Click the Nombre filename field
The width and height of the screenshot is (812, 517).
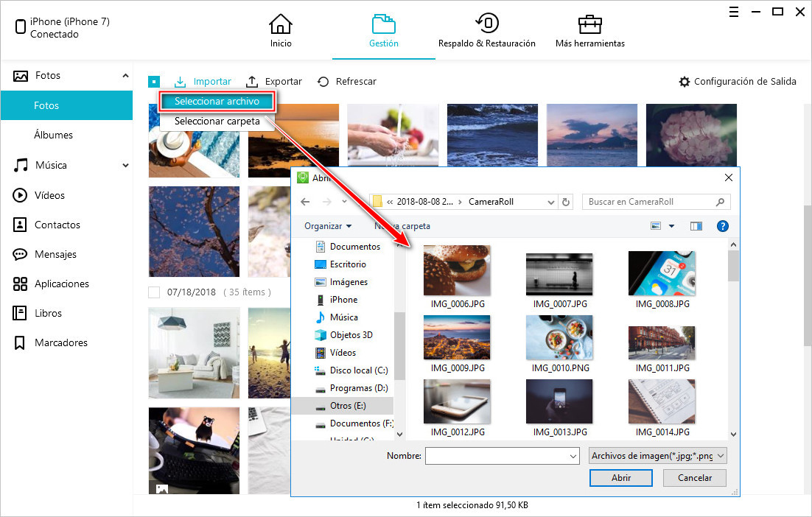point(502,456)
